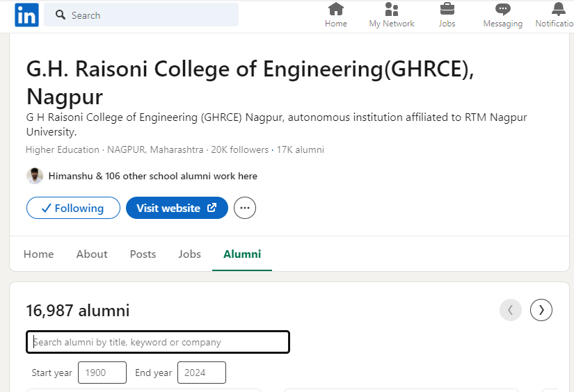
Task: Open the three-dot more options menu
Action: tap(245, 208)
